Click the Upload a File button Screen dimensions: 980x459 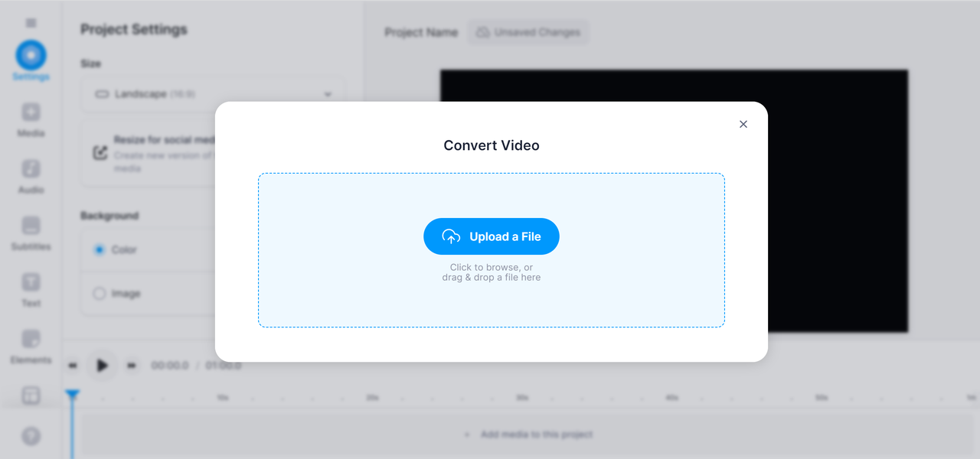tap(492, 236)
